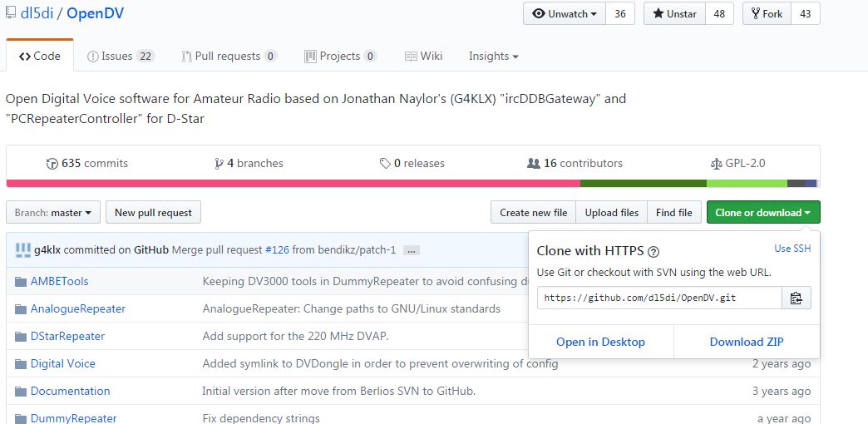
Task: Toggle the Clone or download dropdown
Action: click(763, 213)
